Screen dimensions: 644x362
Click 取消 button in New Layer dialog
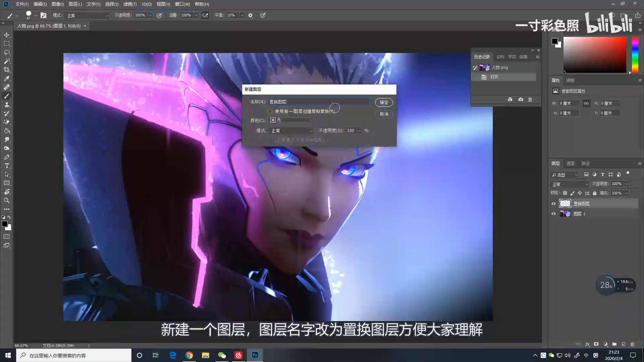point(384,114)
